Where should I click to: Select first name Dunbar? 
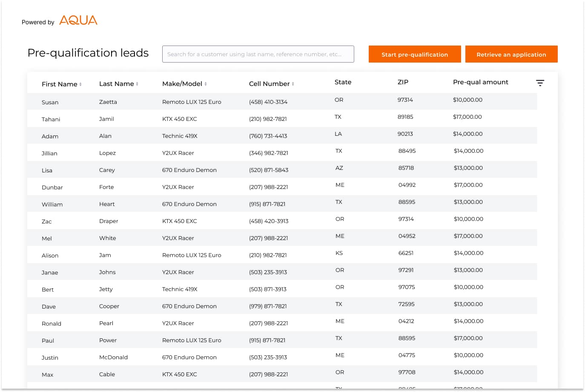[x=52, y=187]
